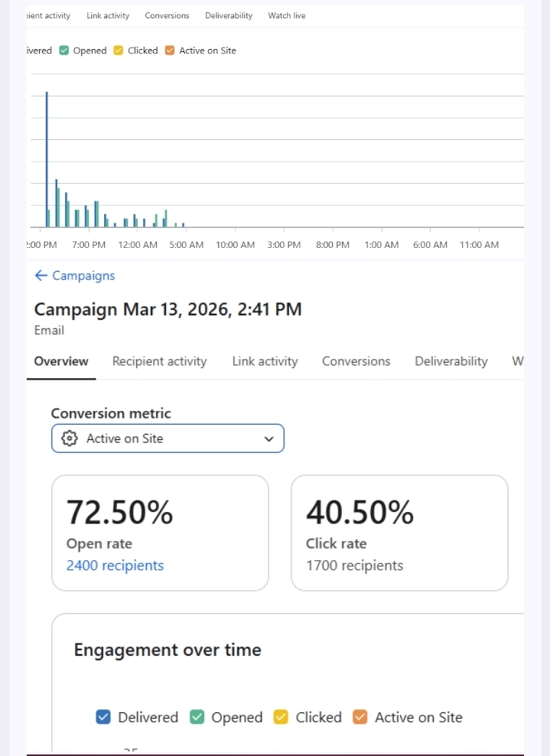The image size is (550, 756).
Task: Click the Engagement over time heading
Action: click(168, 650)
